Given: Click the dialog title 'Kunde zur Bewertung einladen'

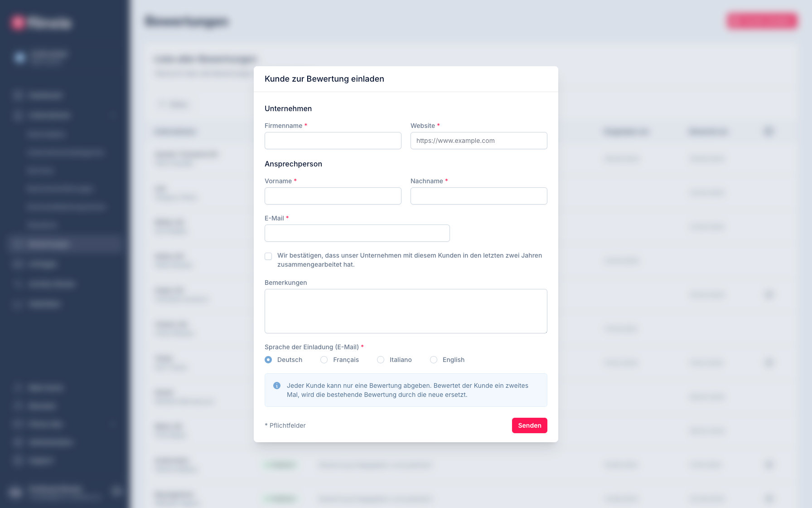Looking at the screenshot, I should pos(324,79).
